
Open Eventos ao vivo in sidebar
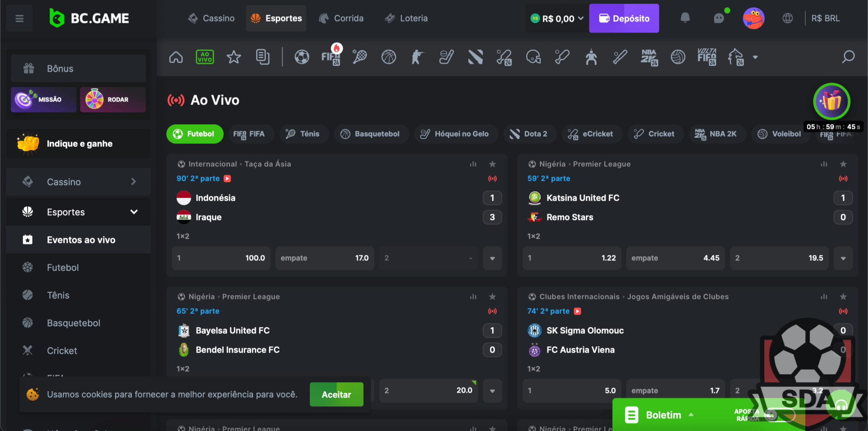point(78,240)
